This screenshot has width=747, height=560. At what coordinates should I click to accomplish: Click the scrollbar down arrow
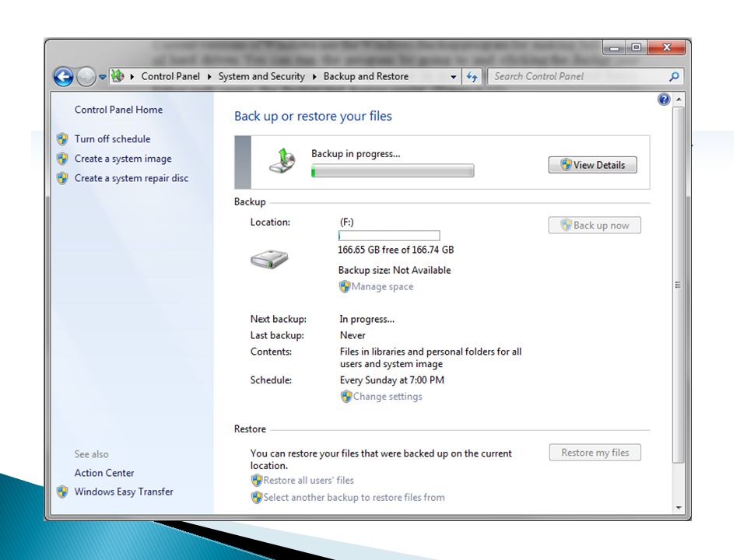coord(679,508)
